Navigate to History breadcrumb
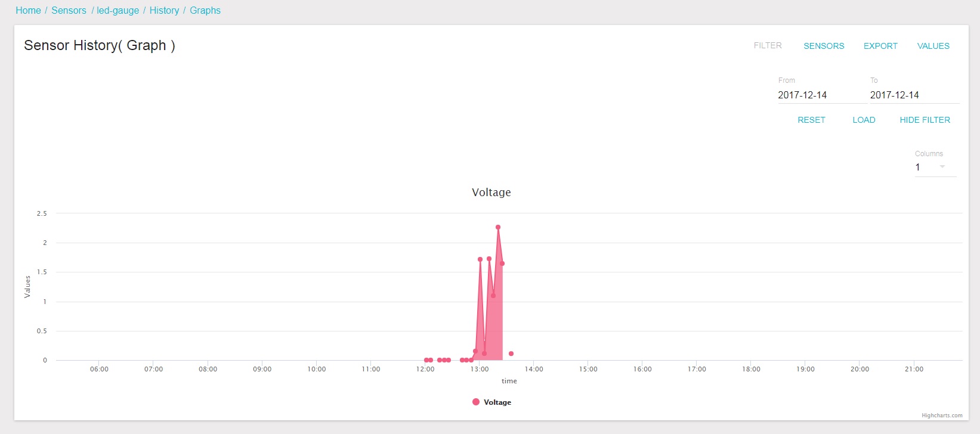Screen dimensions: 980x434 [164, 10]
